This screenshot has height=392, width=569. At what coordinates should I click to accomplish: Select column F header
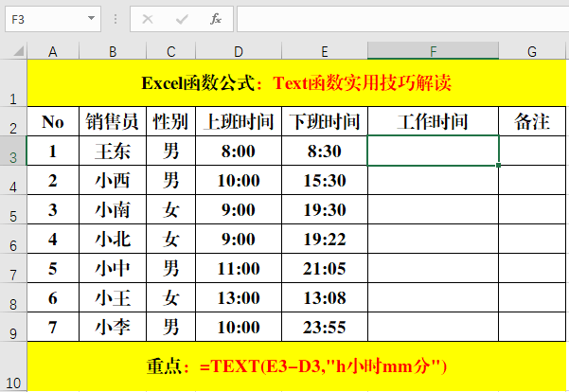[434, 51]
